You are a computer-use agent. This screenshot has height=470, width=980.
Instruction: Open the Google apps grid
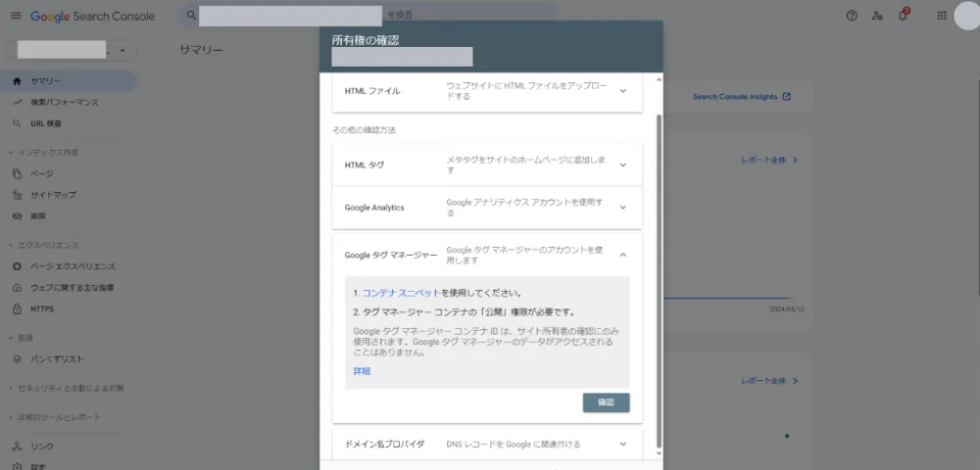click(x=942, y=16)
